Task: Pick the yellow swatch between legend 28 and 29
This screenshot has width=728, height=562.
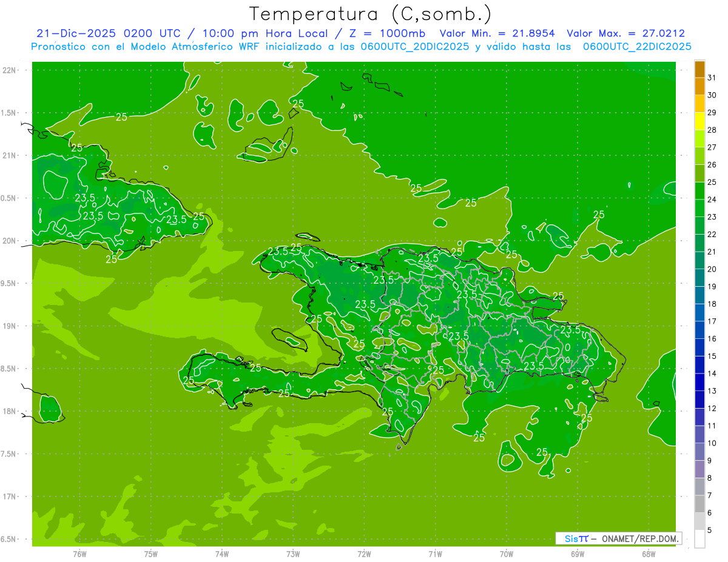Action: (x=699, y=121)
